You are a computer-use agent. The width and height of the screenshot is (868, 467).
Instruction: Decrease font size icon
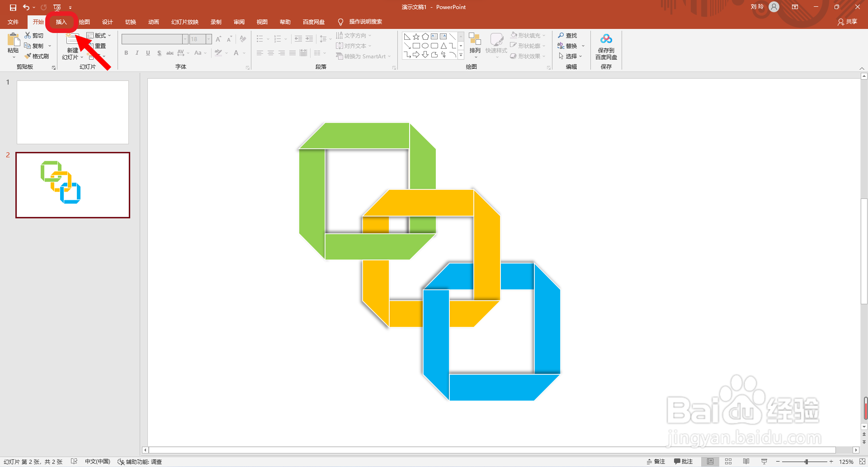click(x=229, y=39)
